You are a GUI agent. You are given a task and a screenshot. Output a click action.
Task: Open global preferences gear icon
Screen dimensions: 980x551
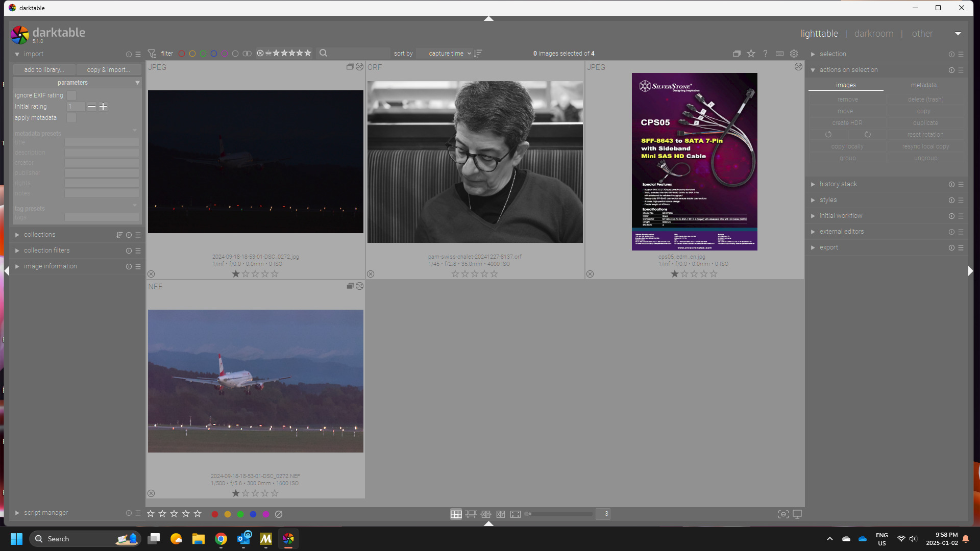tap(794, 54)
